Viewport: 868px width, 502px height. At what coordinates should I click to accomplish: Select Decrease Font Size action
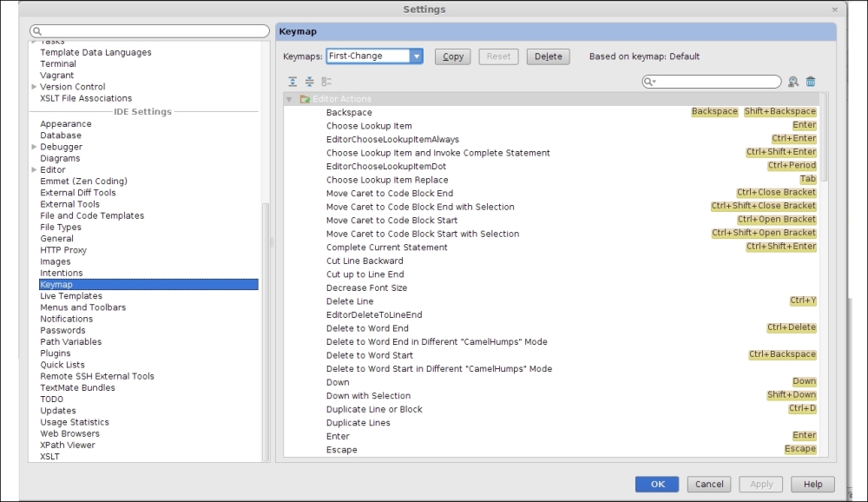551,287
